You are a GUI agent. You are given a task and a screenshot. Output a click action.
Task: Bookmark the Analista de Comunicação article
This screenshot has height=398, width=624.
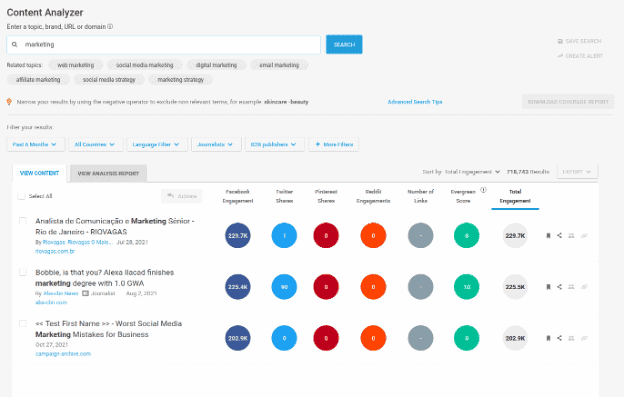[548, 236]
